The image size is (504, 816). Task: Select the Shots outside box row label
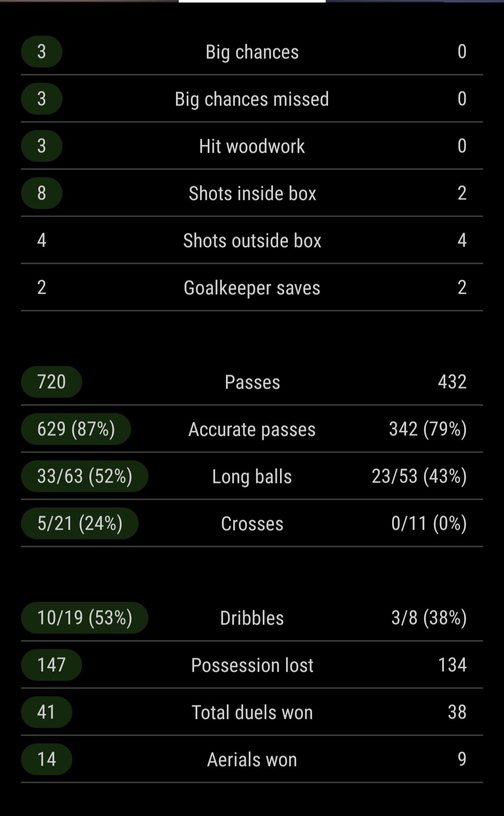(252, 241)
